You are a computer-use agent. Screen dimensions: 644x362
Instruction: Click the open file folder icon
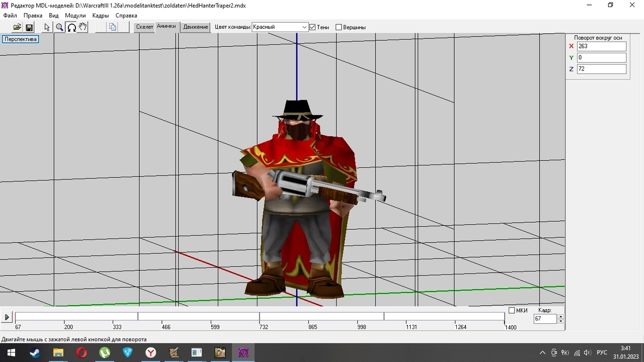(x=17, y=27)
